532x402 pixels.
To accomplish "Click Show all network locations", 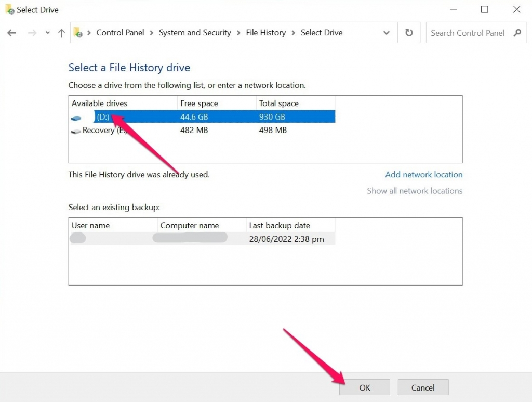I will [x=415, y=191].
